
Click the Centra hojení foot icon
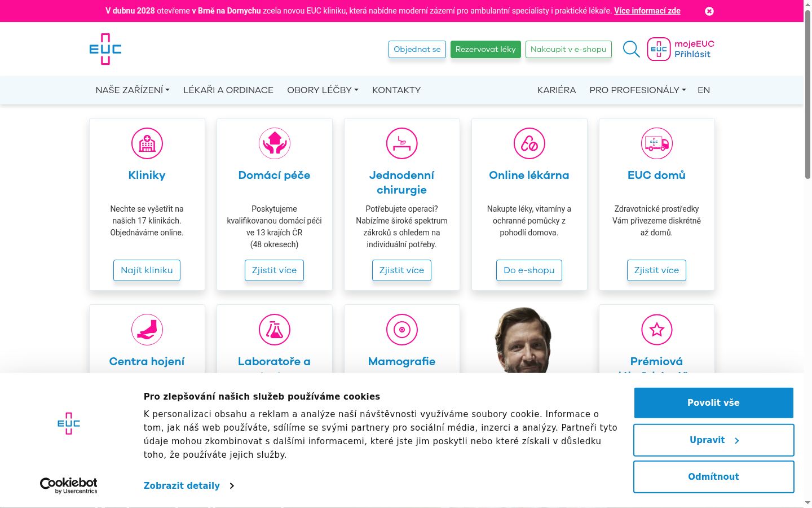147,330
